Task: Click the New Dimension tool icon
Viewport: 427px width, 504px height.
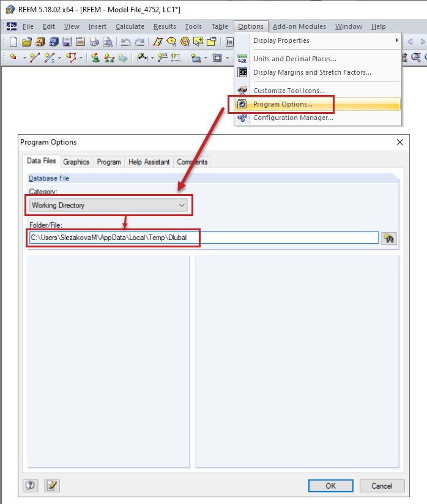Action: click(142, 58)
